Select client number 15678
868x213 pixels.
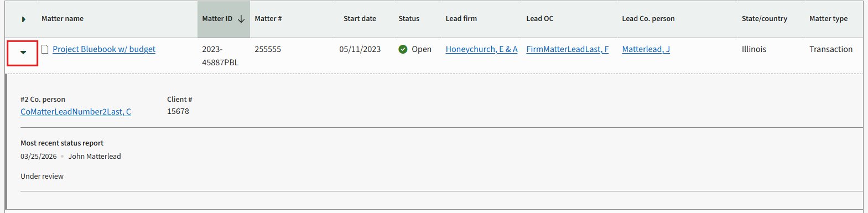coord(178,111)
